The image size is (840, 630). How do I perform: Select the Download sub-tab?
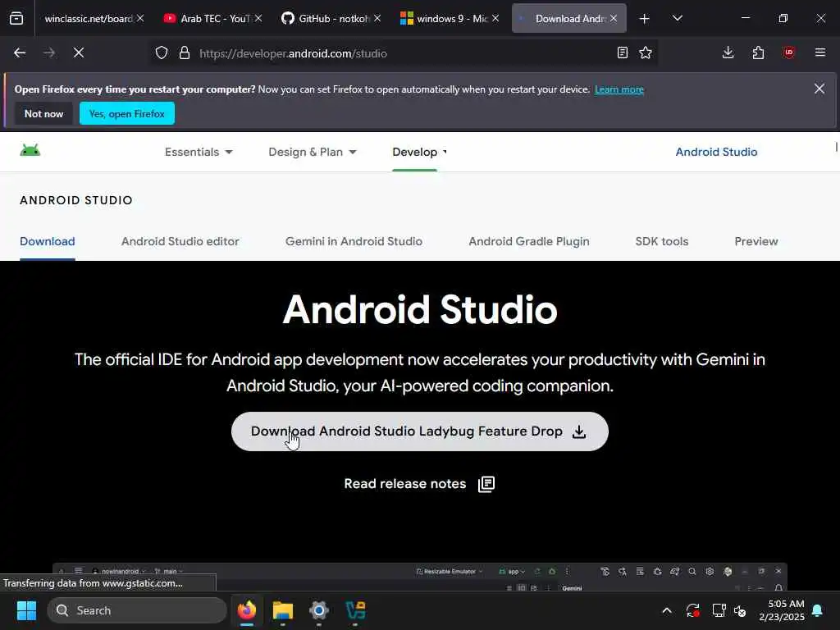coord(47,242)
